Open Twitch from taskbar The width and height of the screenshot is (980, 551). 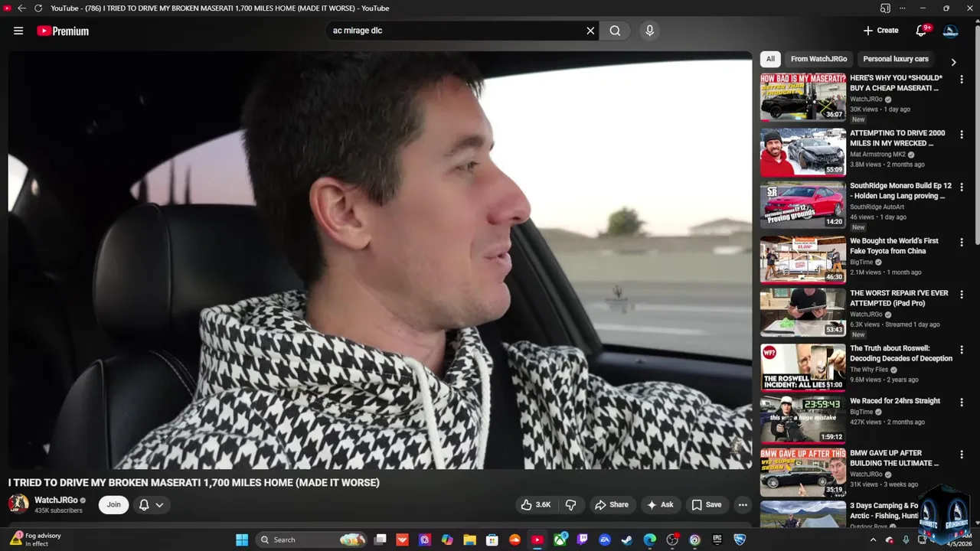point(583,540)
